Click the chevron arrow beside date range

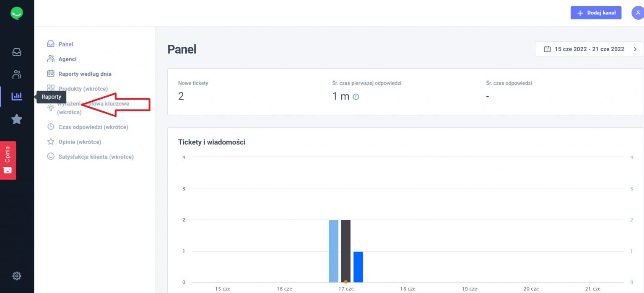pyautogui.click(x=635, y=49)
